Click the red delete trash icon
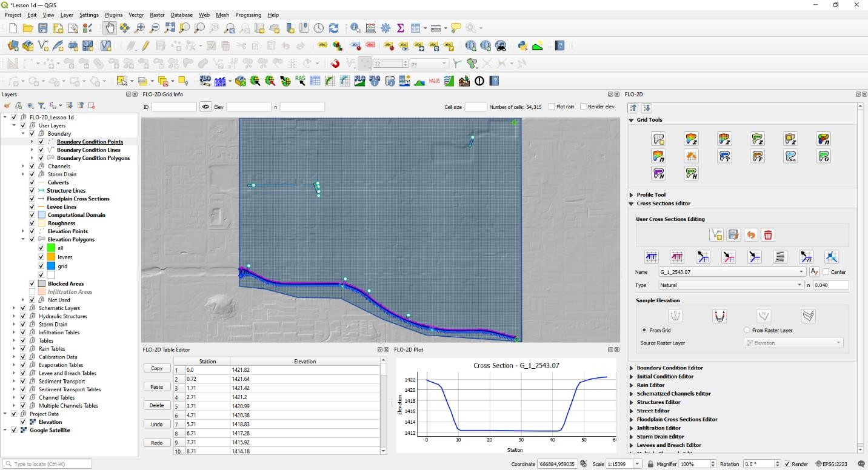The image size is (868, 470). coord(768,235)
